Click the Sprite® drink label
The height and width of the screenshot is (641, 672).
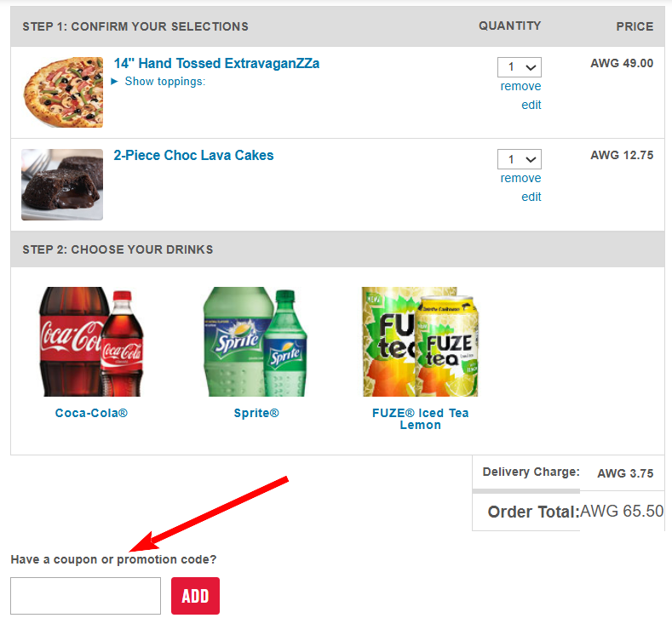pyautogui.click(x=256, y=414)
